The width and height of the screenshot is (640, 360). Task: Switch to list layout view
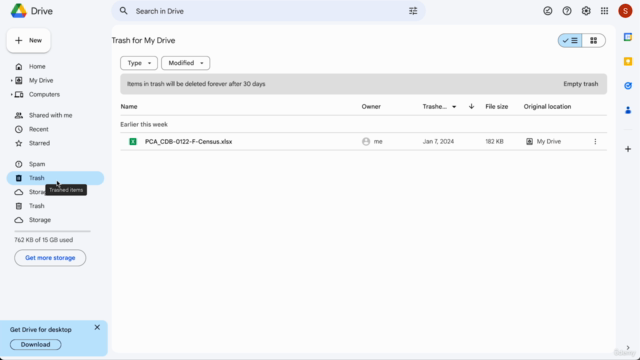pyautogui.click(x=570, y=40)
